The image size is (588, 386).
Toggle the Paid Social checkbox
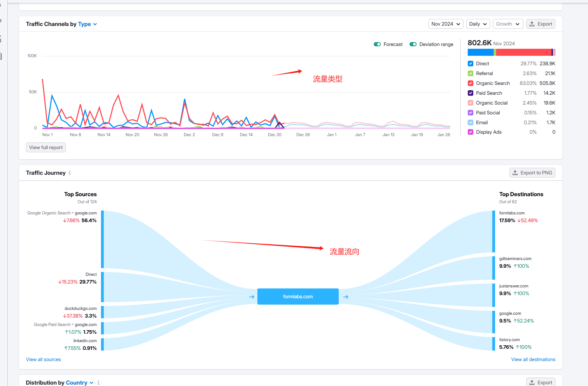[x=471, y=113]
